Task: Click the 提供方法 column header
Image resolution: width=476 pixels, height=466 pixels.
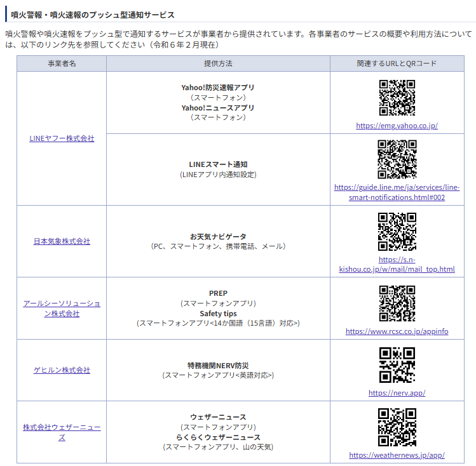Action: pyautogui.click(x=218, y=64)
